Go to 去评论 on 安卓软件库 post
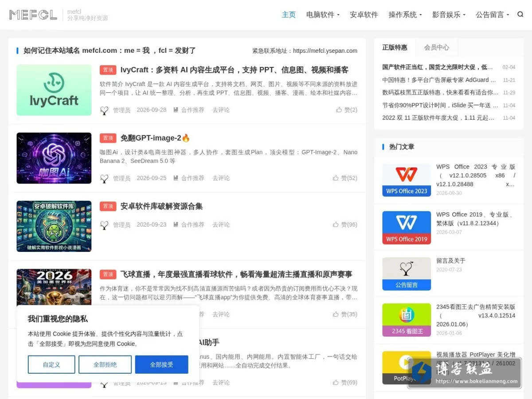This screenshot has width=532, height=399. click(221, 225)
